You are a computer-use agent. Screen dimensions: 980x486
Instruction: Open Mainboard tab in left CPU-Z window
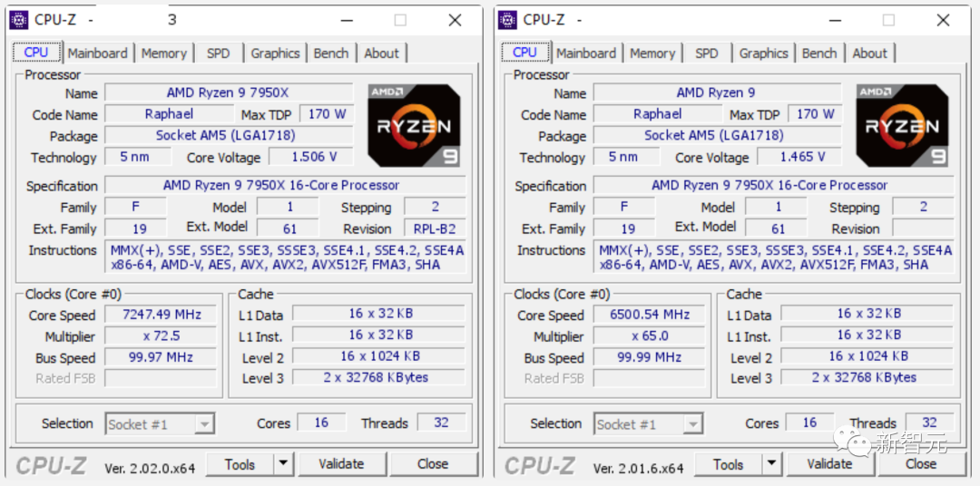(x=97, y=53)
